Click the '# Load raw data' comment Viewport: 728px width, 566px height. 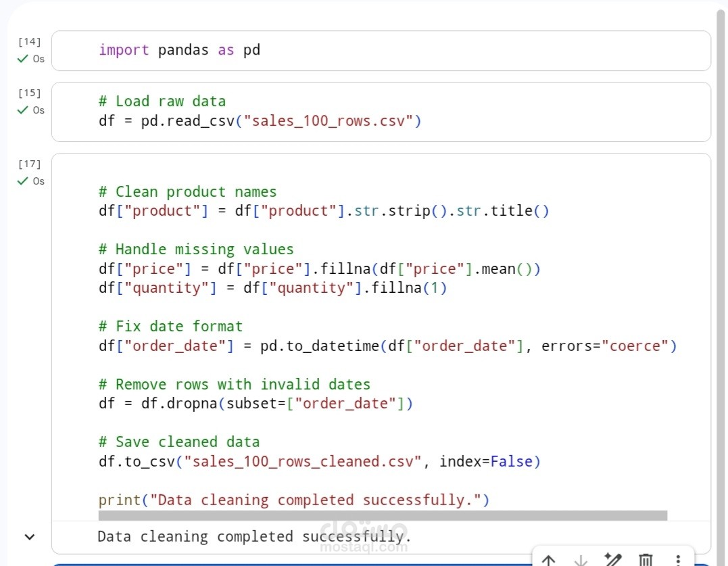[162, 101]
